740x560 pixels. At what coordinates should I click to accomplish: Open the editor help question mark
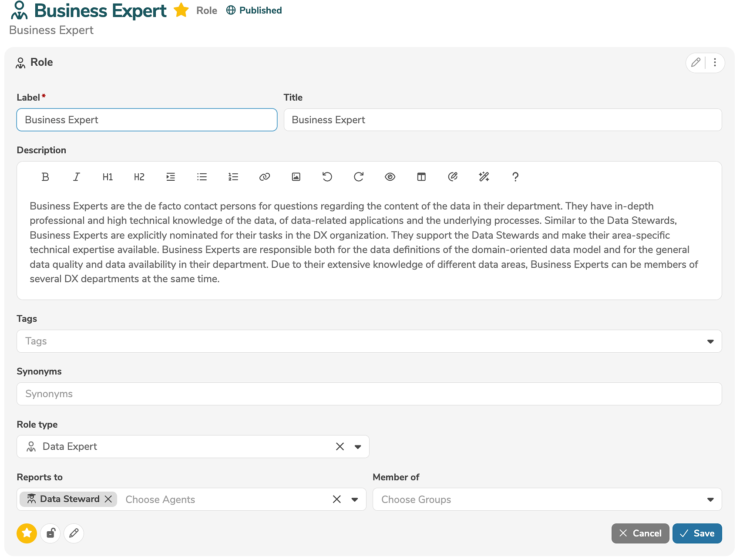[515, 177]
